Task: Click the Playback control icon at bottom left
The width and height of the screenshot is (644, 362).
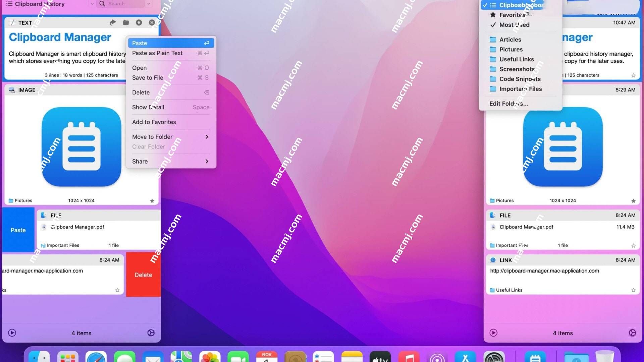Action: click(11, 333)
